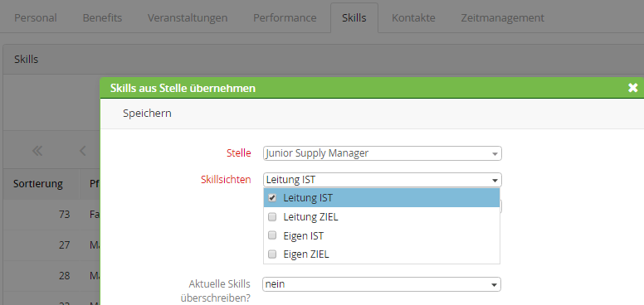Open the Performance tab

point(285,18)
